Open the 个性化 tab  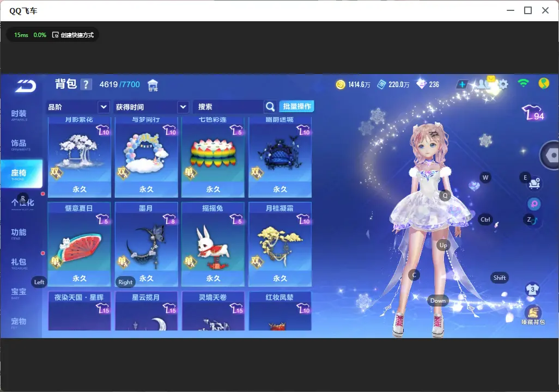21,203
